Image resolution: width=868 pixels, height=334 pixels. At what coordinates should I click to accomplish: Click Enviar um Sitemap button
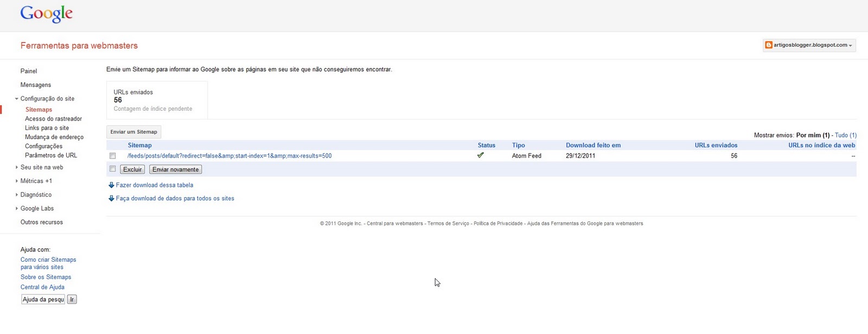(x=133, y=132)
